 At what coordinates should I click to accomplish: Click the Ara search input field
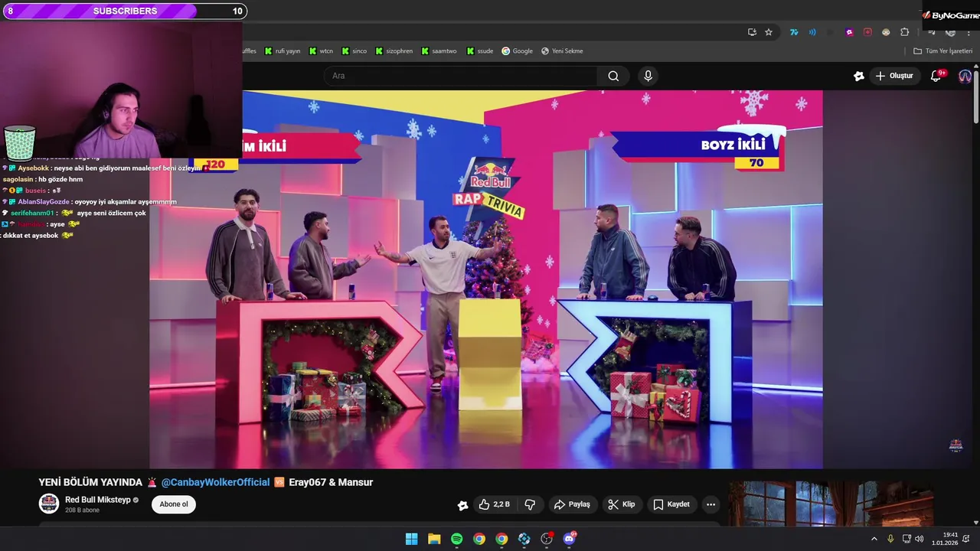coord(461,76)
